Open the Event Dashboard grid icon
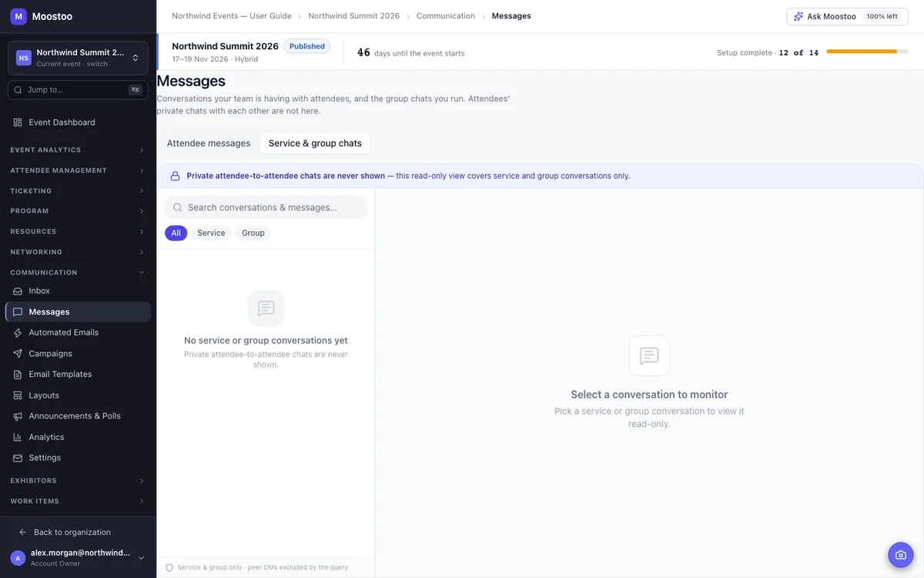The image size is (924, 578). pos(18,123)
